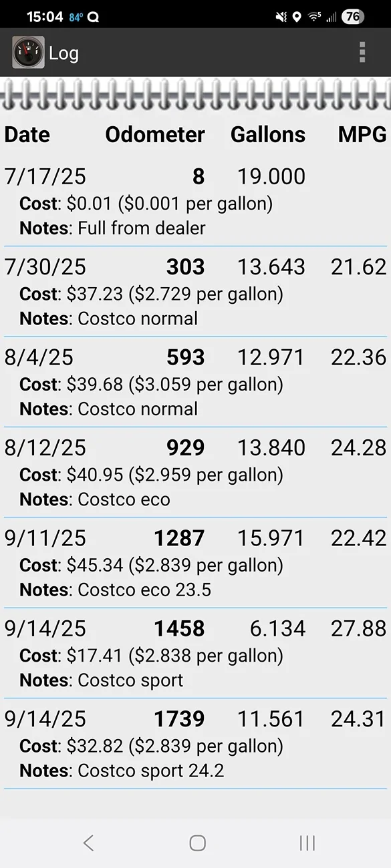The image size is (391, 868).
Task: Tap the Odometer column header
Action: pyautogui.click(x=155, y=135)
